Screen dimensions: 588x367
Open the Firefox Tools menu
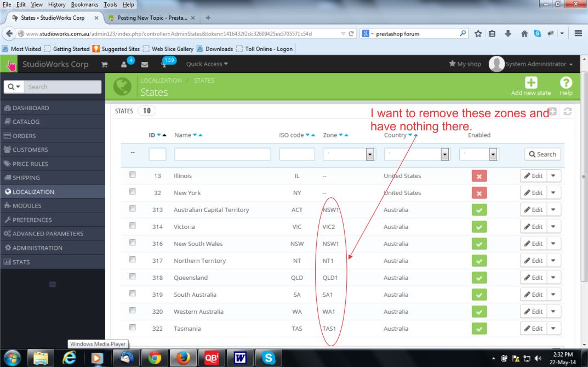[x=110, y=4]
